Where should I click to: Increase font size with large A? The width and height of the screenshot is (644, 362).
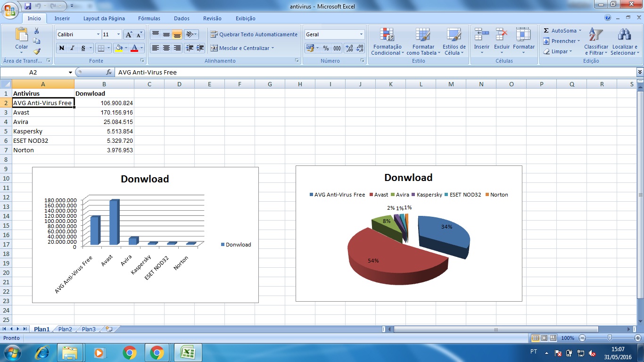[x=129, y=34]
